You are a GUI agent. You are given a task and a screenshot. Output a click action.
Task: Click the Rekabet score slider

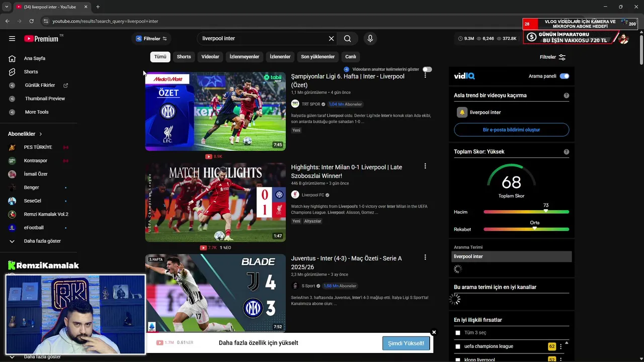pyautogui.click(x=526, y=229)
